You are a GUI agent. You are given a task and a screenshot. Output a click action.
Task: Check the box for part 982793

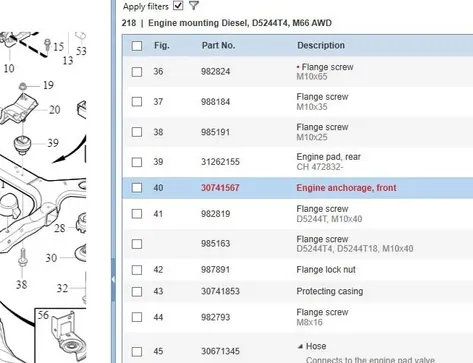pyautogui.click(x=137, y=317)
